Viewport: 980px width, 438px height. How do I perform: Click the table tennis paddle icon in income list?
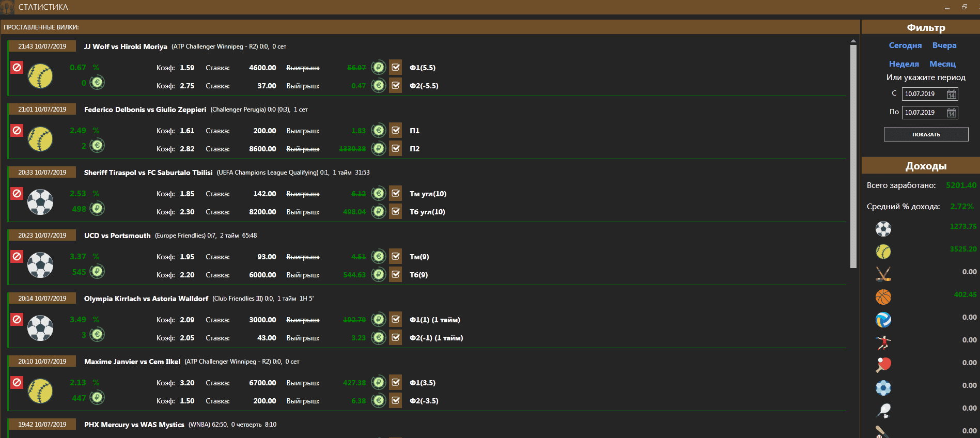883,365
